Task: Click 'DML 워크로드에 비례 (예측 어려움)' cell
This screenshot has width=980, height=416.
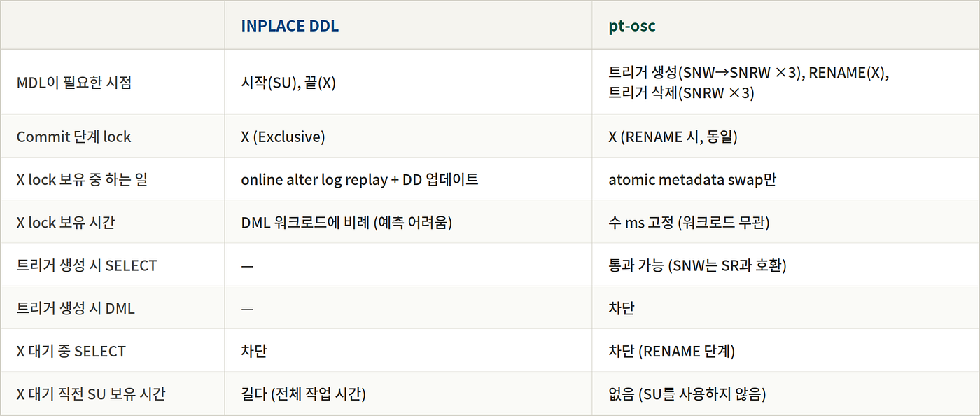Action: [x=346, y=223]
